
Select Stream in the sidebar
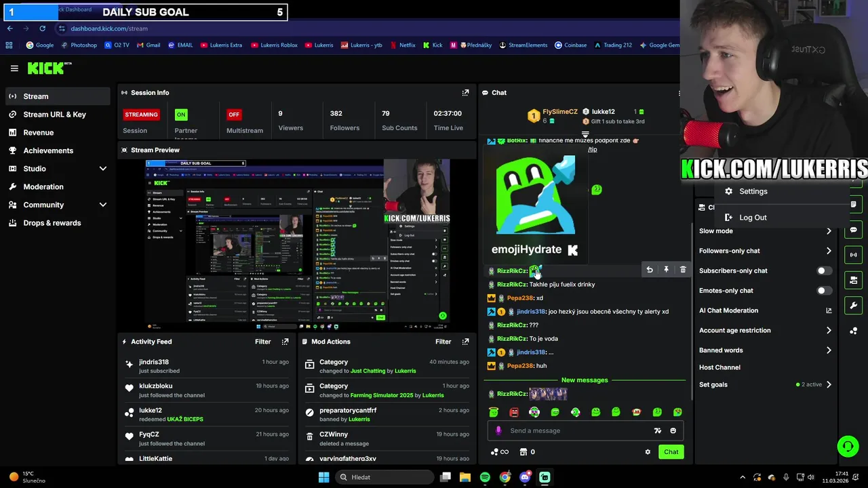click(58, 96)
